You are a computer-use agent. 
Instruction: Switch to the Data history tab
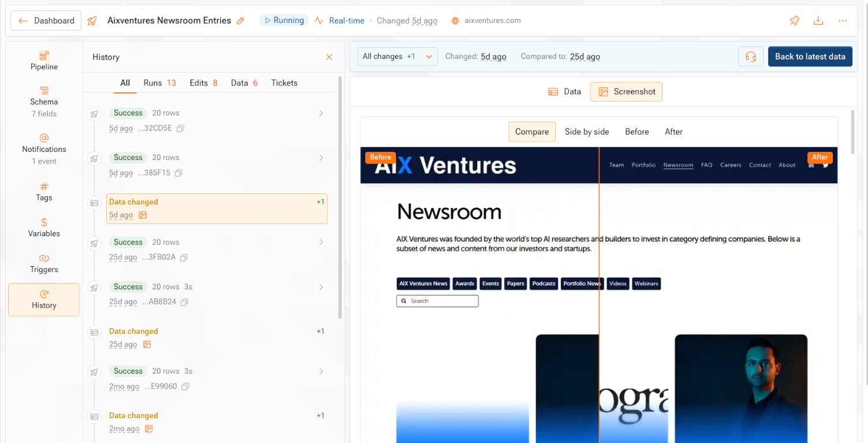coord(244,83)
